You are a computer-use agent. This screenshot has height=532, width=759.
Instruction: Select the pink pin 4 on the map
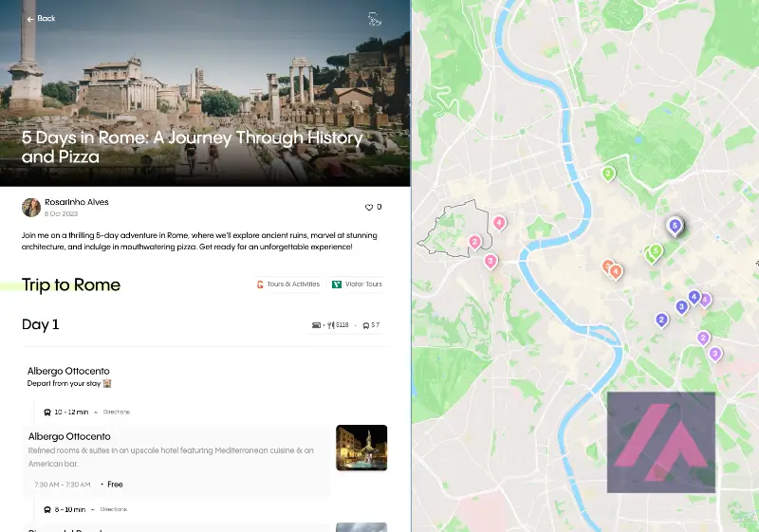click(x=499, y=223)
